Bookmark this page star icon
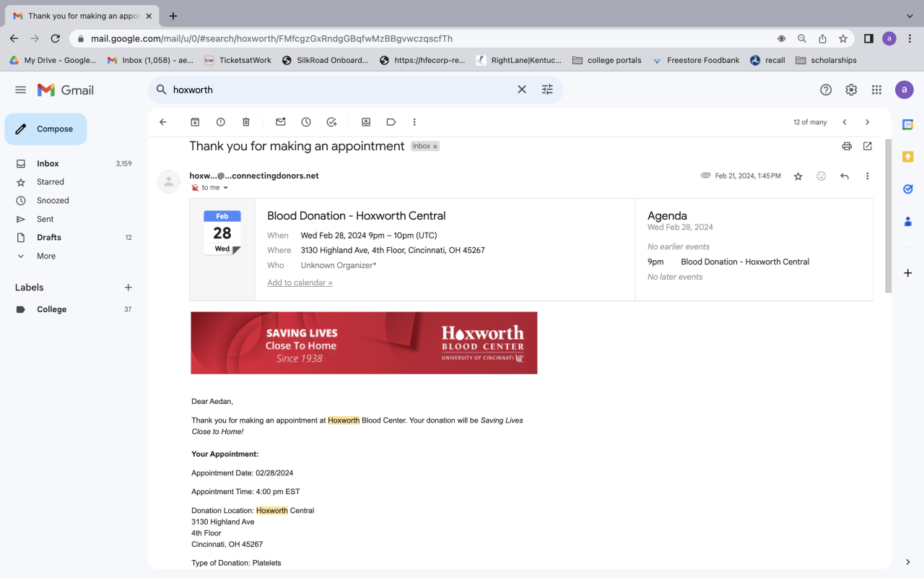The height and width of the screenshot is (578, 924). coord(843,38)
